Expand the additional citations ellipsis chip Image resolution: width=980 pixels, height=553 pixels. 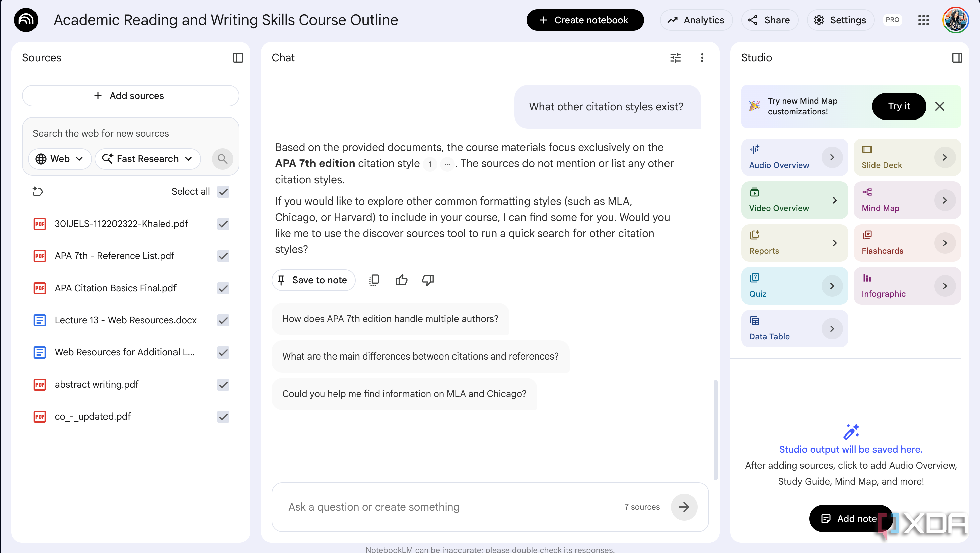(447, 164)
